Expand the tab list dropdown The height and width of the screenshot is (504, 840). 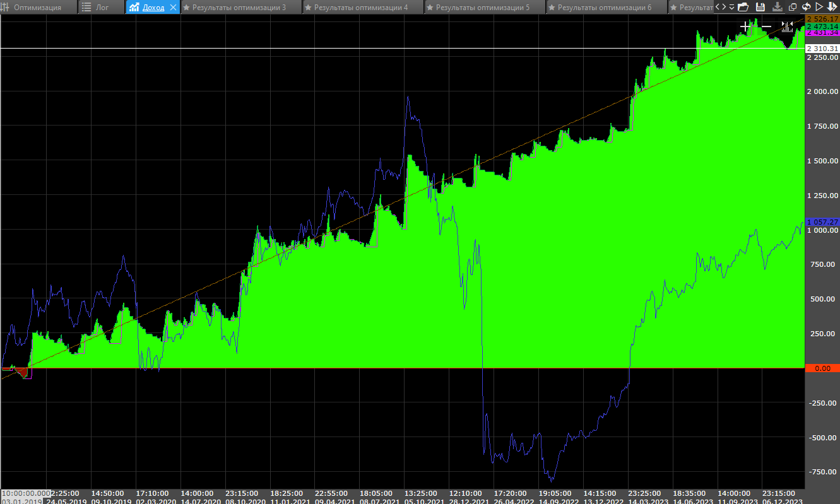pos(731,8)
